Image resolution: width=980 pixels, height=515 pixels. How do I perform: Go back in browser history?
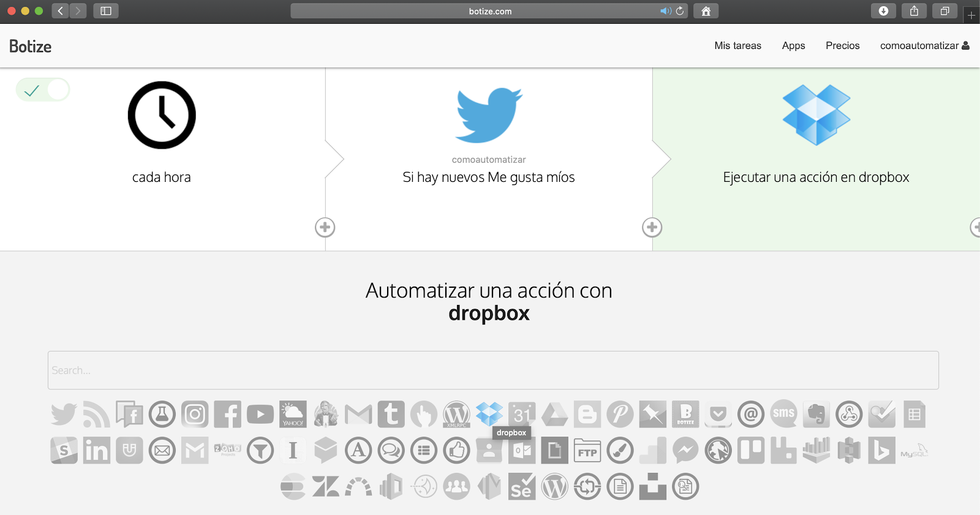click(x=60, y=11)
